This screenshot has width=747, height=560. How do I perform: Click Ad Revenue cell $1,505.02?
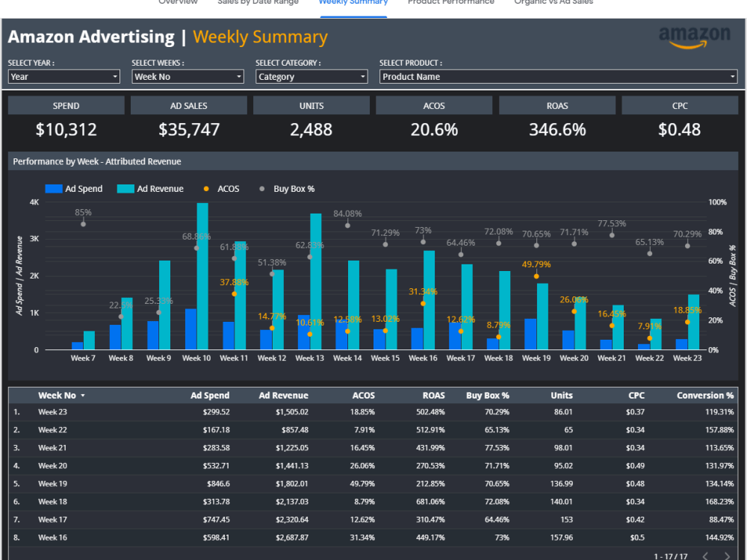click(291, 412)
